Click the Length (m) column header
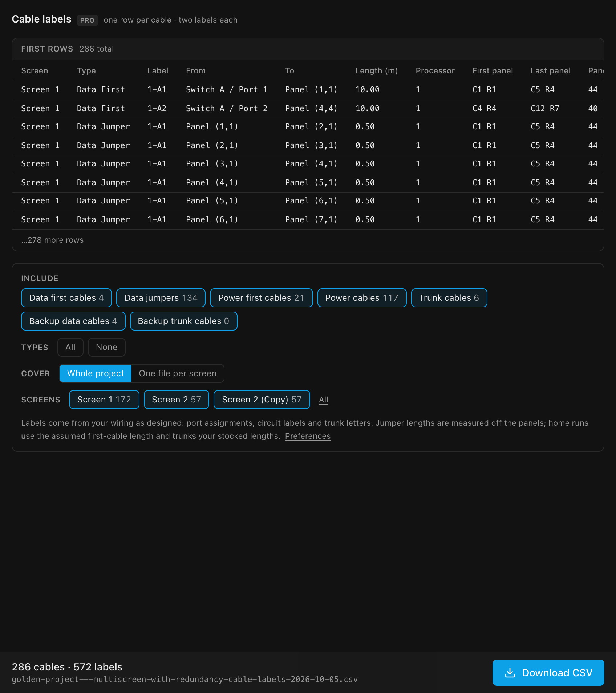 tap(376, 71)
